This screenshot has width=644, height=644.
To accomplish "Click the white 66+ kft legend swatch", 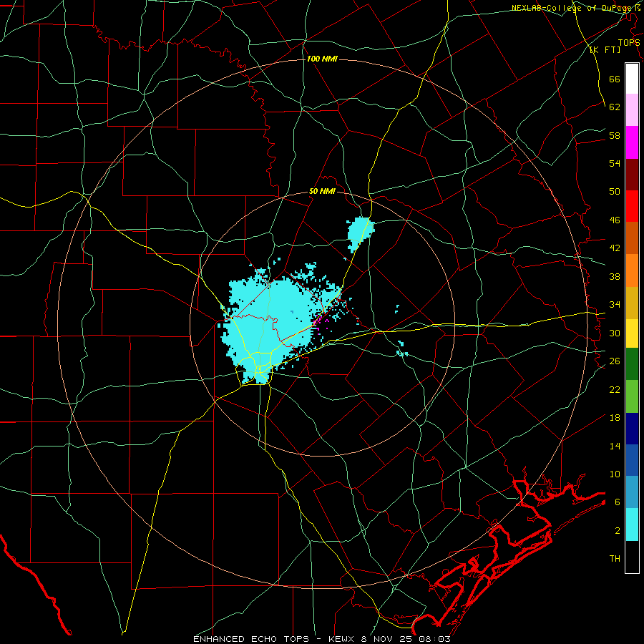I will click(x=632, y=79).
